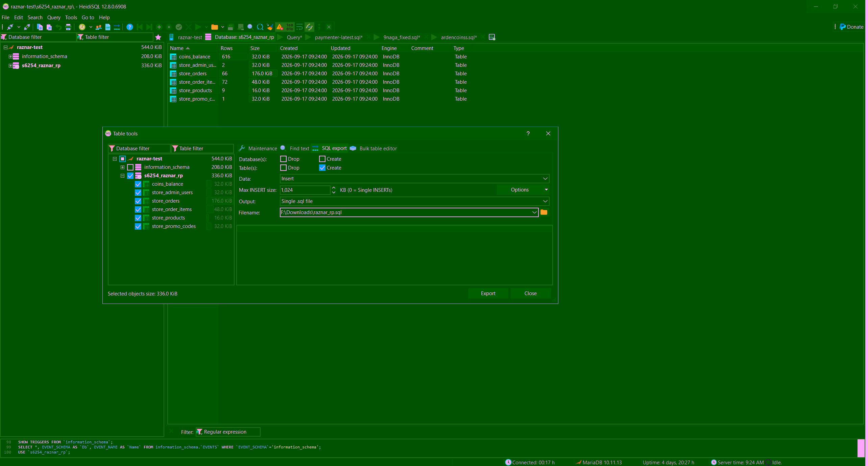The height and width of the screenshot is (466, 868).
Task: Click the Print icon in toolbar
Action: [68, 27]
